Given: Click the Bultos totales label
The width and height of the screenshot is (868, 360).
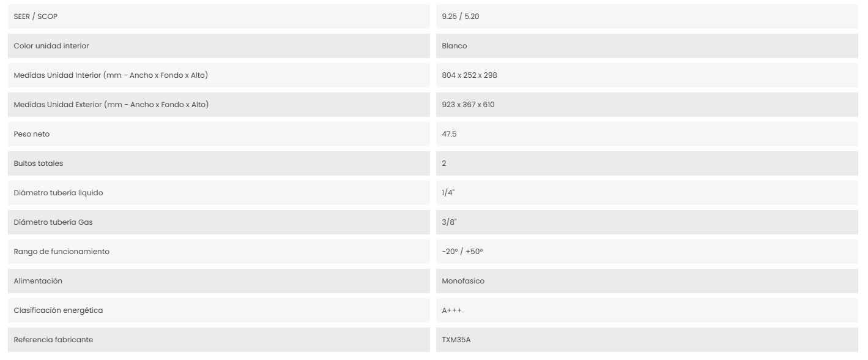Looking at the screenshot, I should click(39, 163).
